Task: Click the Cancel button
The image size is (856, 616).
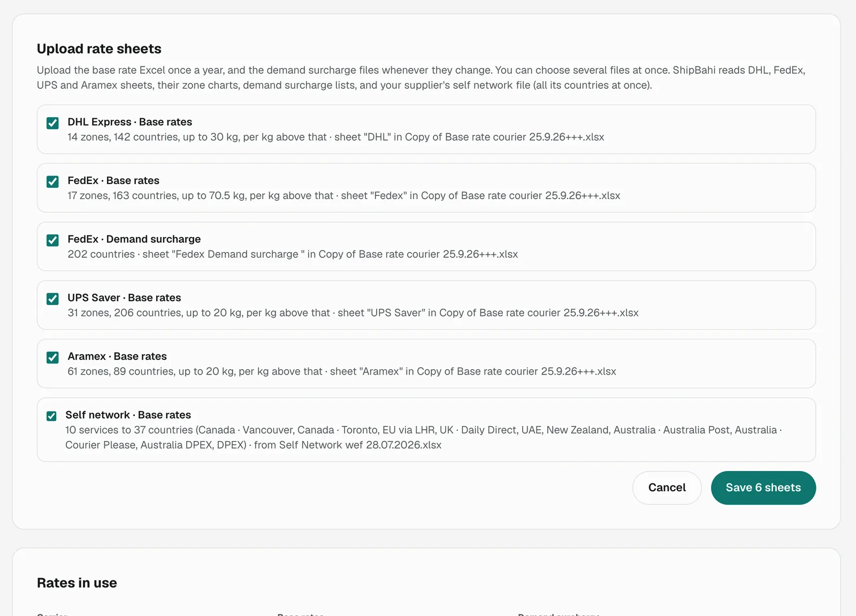Action: (x=667, y=488)
